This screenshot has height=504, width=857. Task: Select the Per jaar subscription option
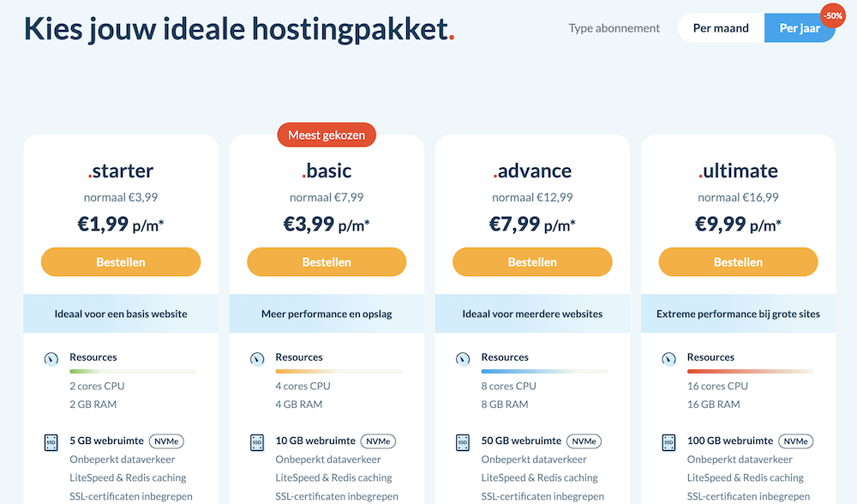coord(799,28)
